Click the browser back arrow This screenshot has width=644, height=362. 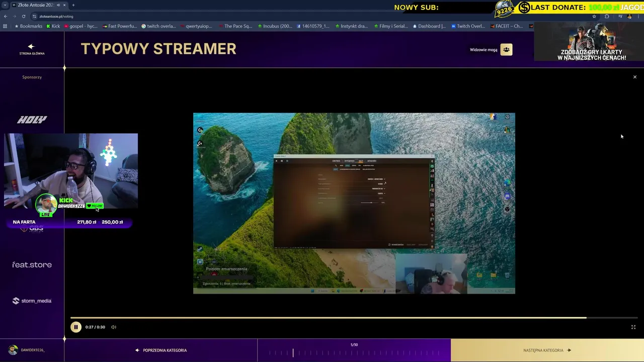(6, 16)
